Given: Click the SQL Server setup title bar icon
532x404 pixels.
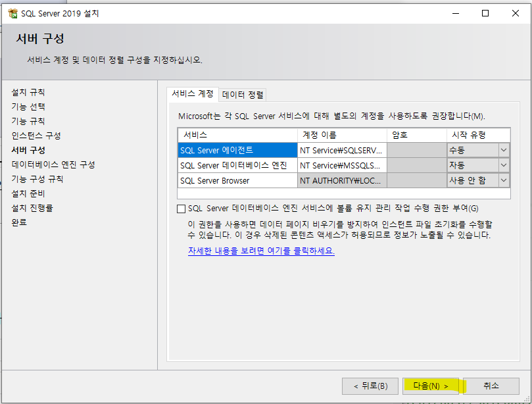Looking at the screenshot, I should point(13,14).
